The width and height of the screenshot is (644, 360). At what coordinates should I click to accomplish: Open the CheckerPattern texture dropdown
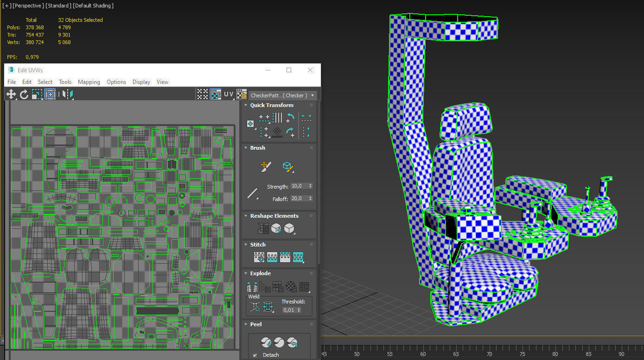283,95
